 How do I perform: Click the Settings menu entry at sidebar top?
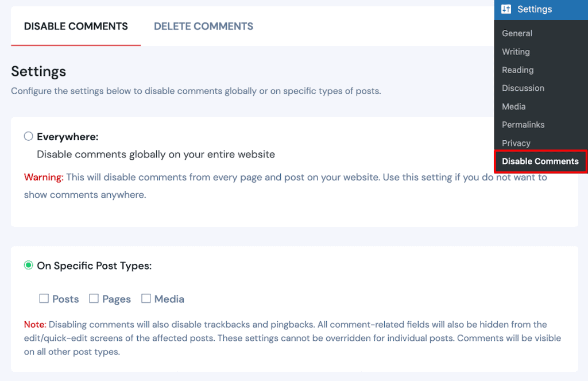pos(534,9)
